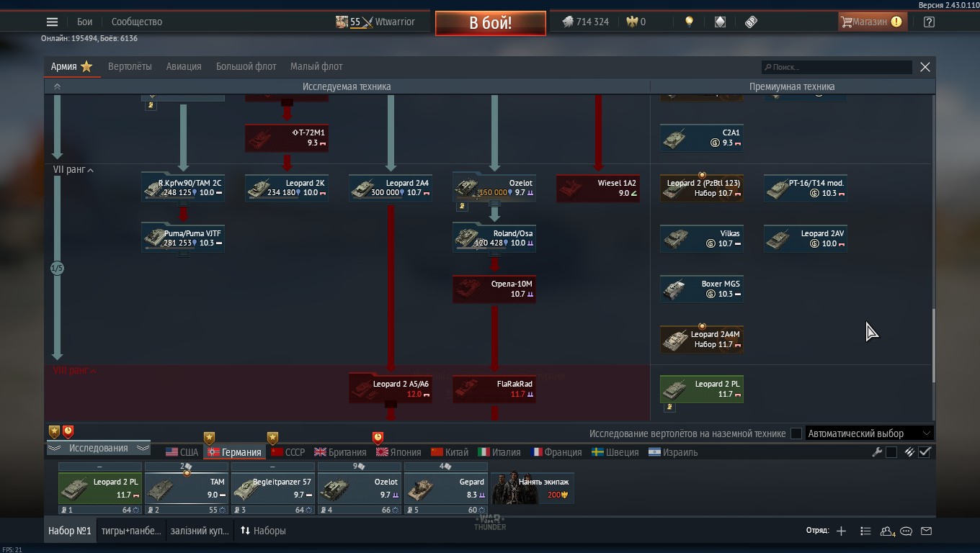This screenshot has width=980, height=553.
Task: Switch to the Малый флот tab
Action: [x=316, y=66]
